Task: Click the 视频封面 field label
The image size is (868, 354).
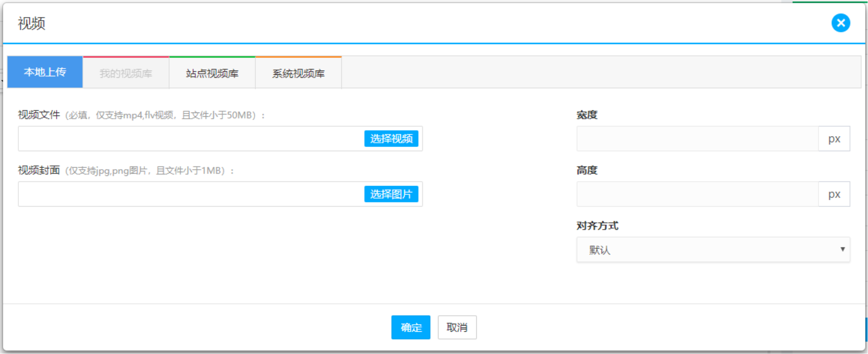Action: click(39, 170)
